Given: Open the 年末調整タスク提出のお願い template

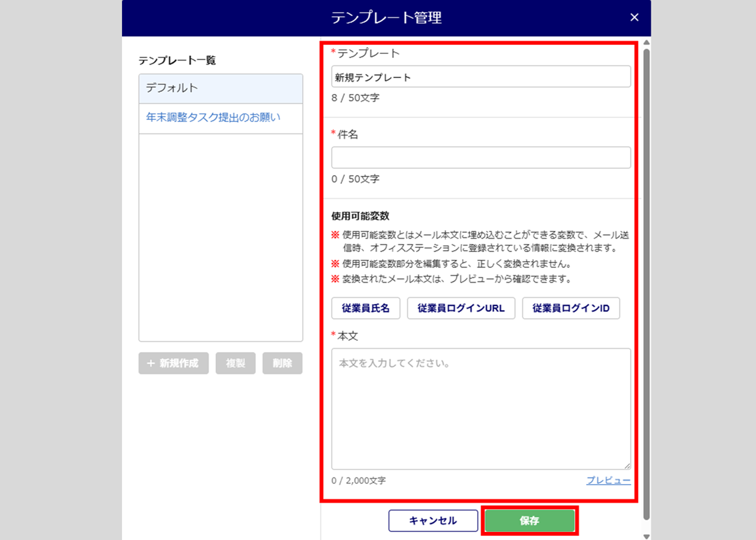Looking at the screenshot, I should 213,117.
